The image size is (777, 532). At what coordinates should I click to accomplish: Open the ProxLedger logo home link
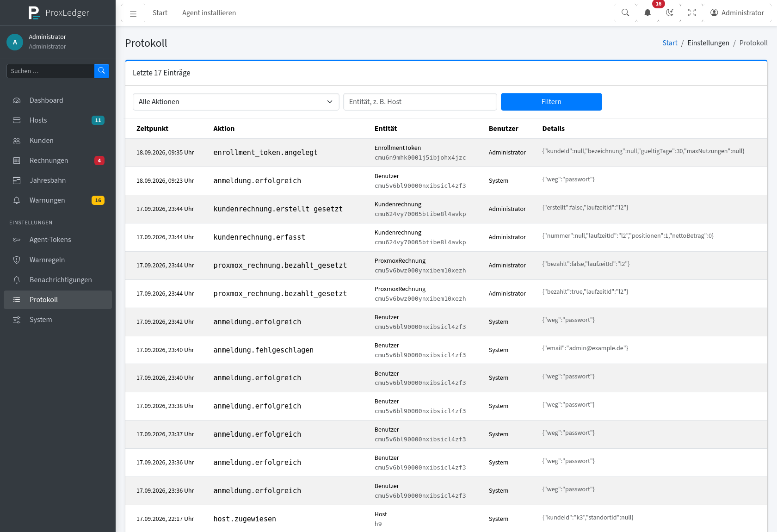click(x=58, y=13)
